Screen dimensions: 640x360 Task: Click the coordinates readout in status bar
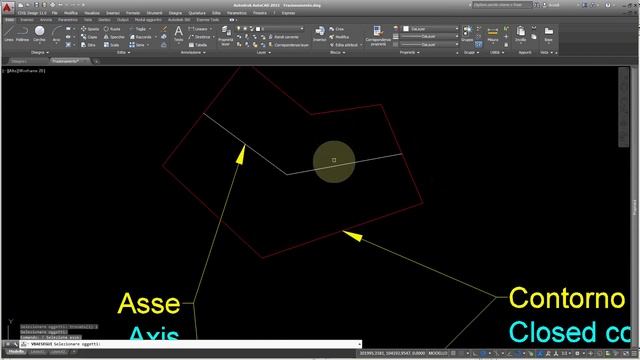(x=392, y=353)
